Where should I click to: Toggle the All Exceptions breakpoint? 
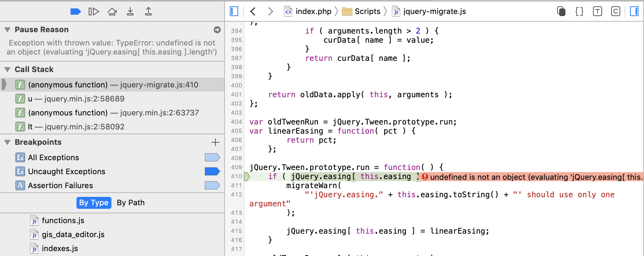[x=212, y=157]
